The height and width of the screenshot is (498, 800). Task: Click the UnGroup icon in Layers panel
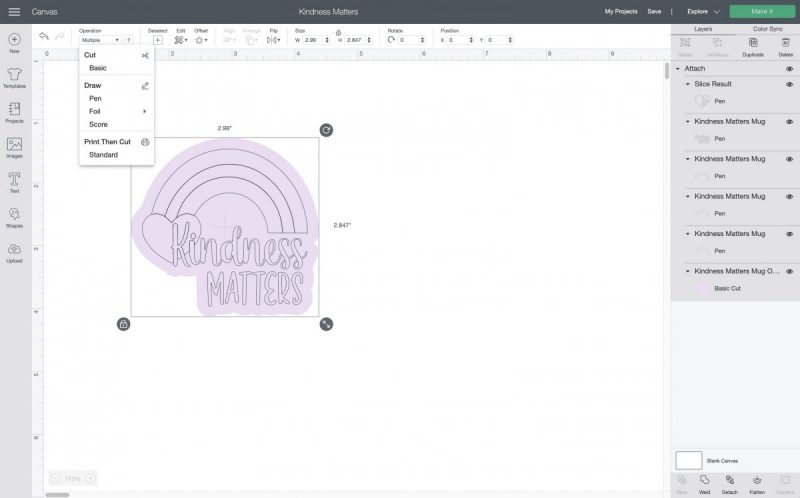(717, 43)
